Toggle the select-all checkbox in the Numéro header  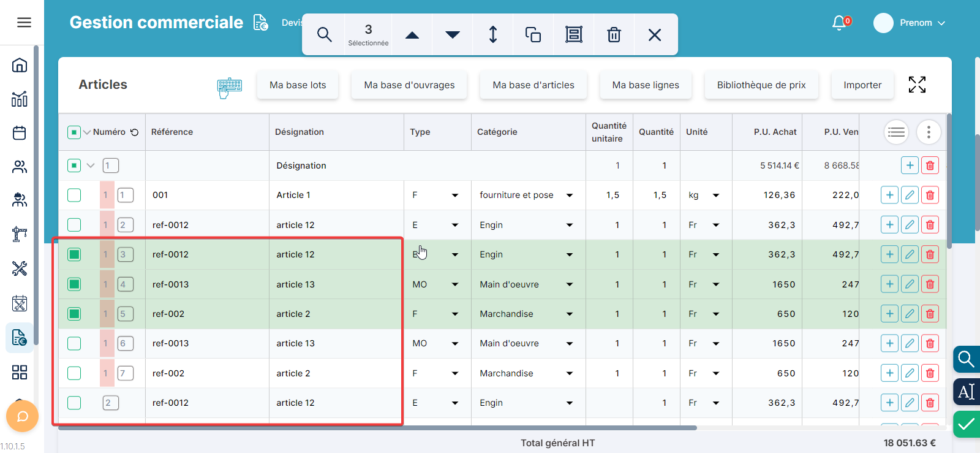click(74, 132)
